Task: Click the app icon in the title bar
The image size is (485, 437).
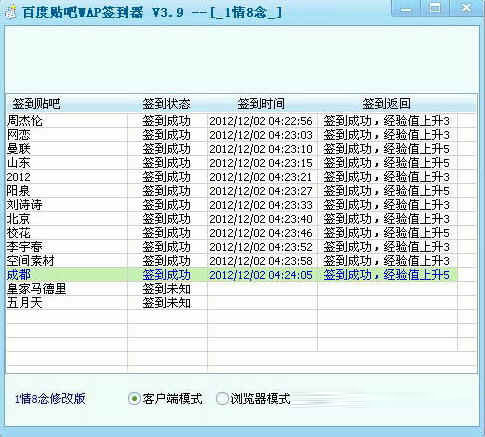Action: click(10, 13)
